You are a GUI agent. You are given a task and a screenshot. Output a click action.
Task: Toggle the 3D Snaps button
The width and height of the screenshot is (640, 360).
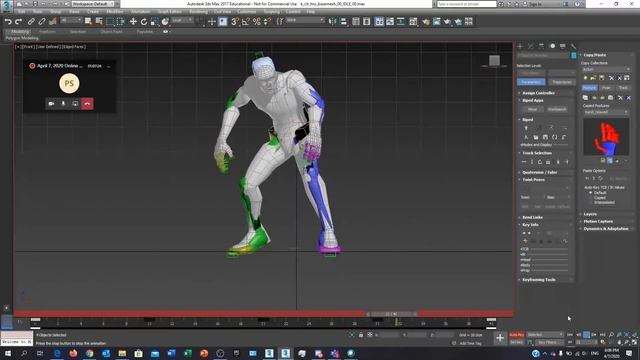(235, 22)
